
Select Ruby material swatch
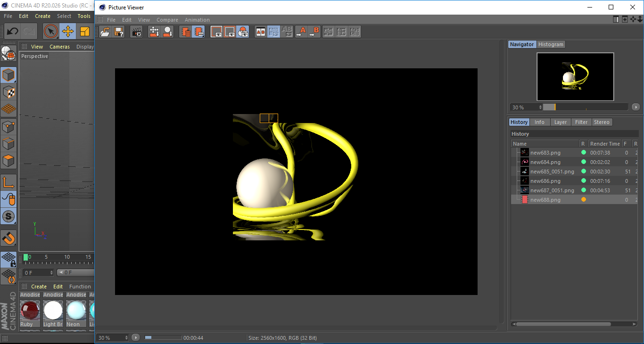30,314
